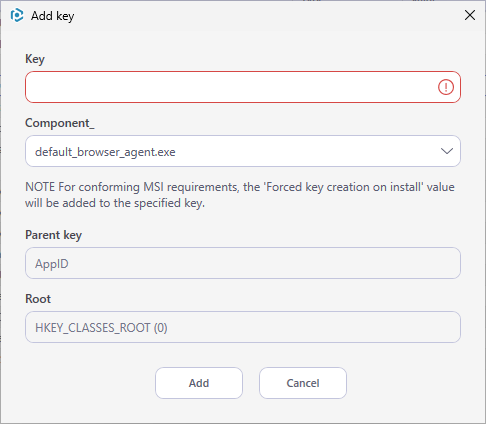The height and width of the screenshot is (424, 486).
Task: Click the Cancel button
Action: (x=303, y=383)
